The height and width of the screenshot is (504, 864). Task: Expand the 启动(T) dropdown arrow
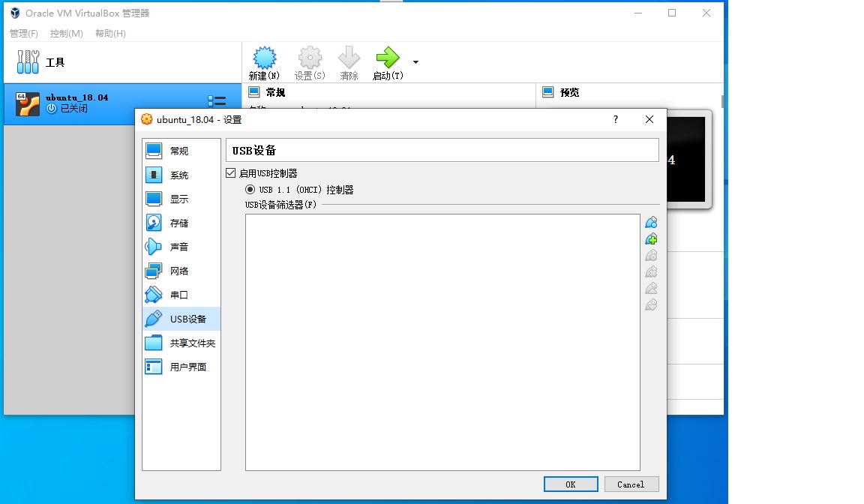click(416, 62)
